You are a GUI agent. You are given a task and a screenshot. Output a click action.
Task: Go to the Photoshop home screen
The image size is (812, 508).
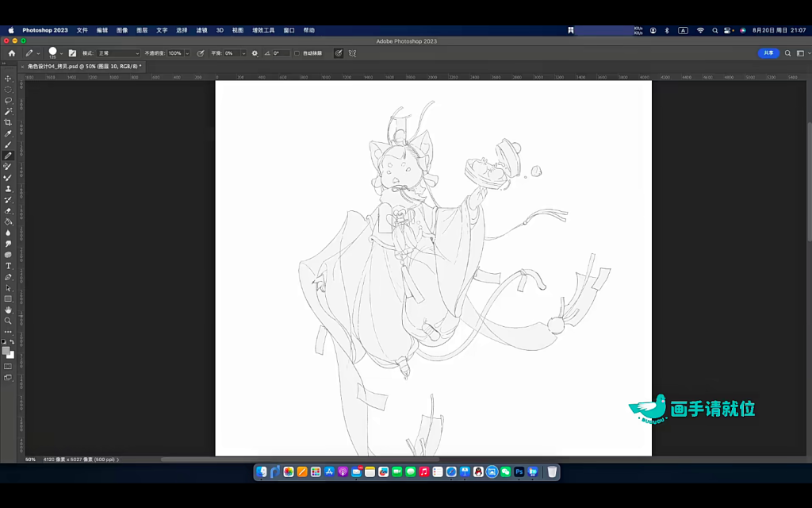tap(11, 53)
